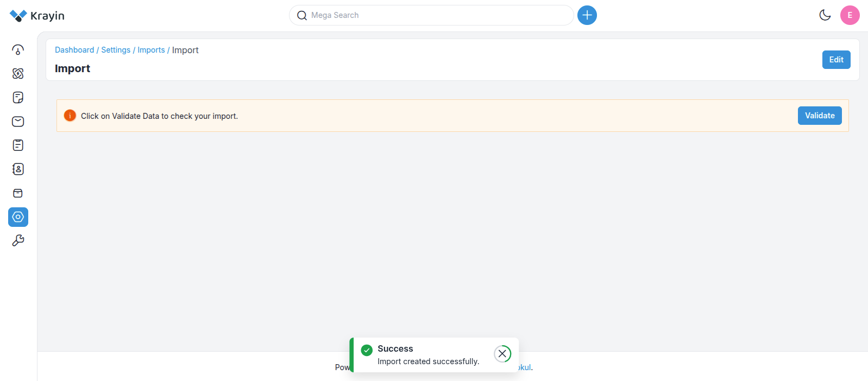Click the Validate button
The width and height of the screenshot is (868, 381).
(820, 116)
